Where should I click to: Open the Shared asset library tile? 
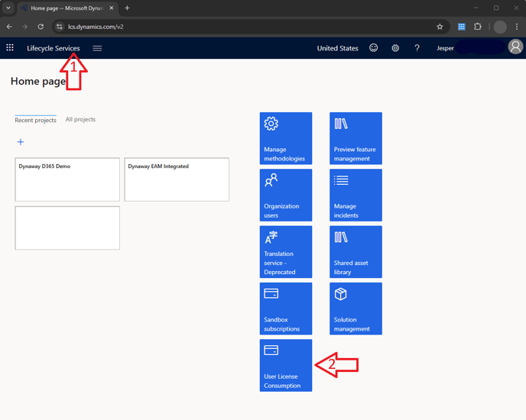[x=356, y=252]
